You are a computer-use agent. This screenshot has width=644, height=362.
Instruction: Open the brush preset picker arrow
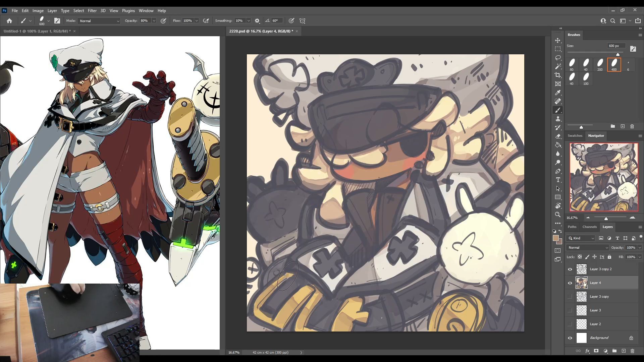tap(49, 21)
